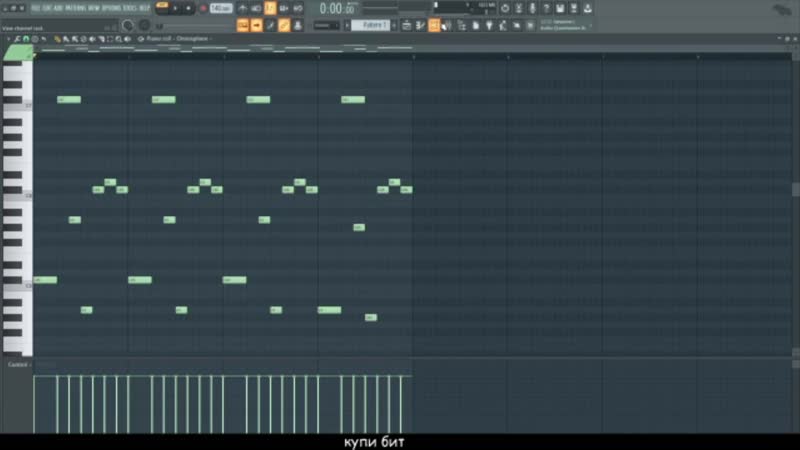Image resolution: width=800 pixels, height=450 pixels.
Task: Open the piano roll Tools wrench menu
Action: [x=17, y=39]
